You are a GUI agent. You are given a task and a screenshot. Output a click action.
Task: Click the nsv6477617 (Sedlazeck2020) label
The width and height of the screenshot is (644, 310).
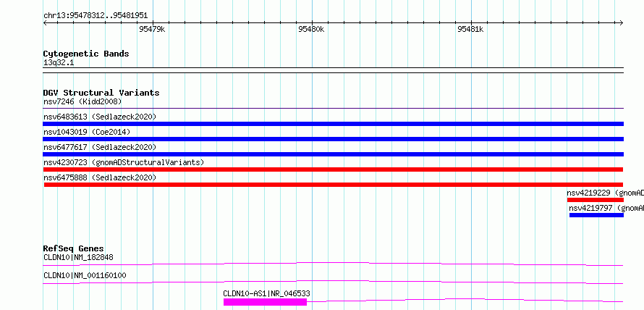point(100,147)
